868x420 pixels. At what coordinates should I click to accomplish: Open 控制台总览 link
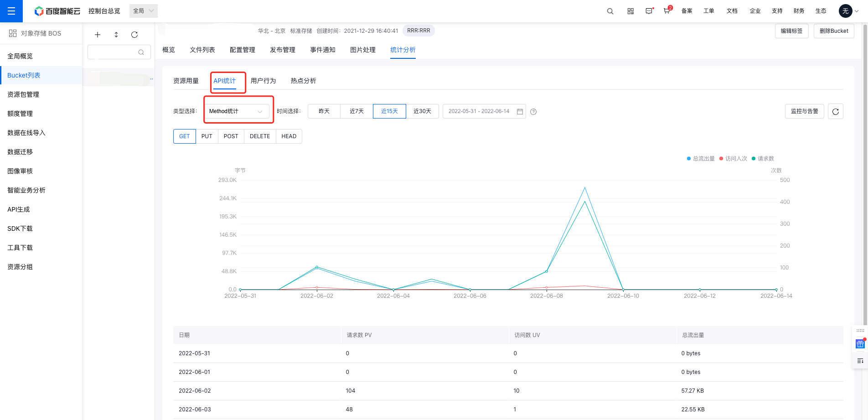[104, 11]
